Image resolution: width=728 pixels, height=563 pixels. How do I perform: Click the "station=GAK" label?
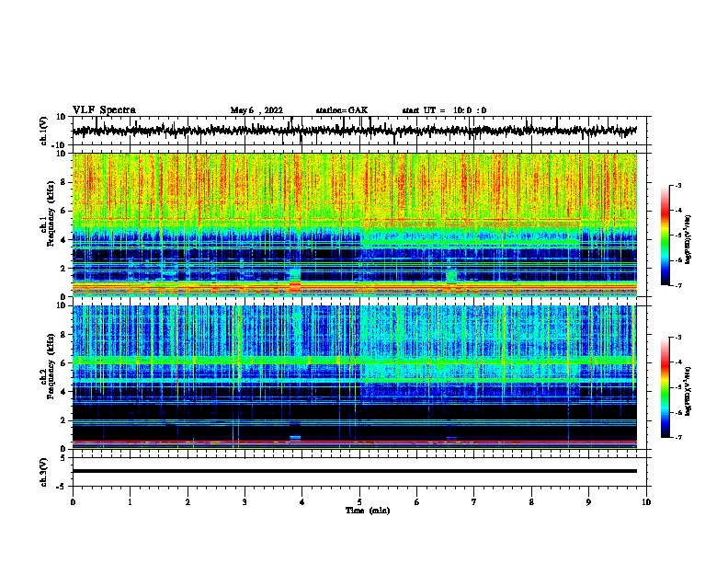coord(342,110)
